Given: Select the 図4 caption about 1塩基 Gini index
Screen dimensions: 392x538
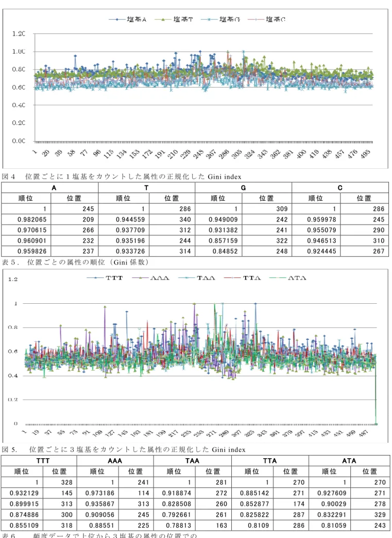Looking at the screenshot, I should coord(122,177).
